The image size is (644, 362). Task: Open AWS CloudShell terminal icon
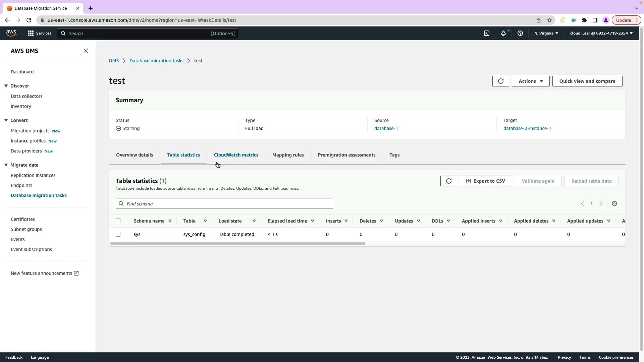point(487,33)
